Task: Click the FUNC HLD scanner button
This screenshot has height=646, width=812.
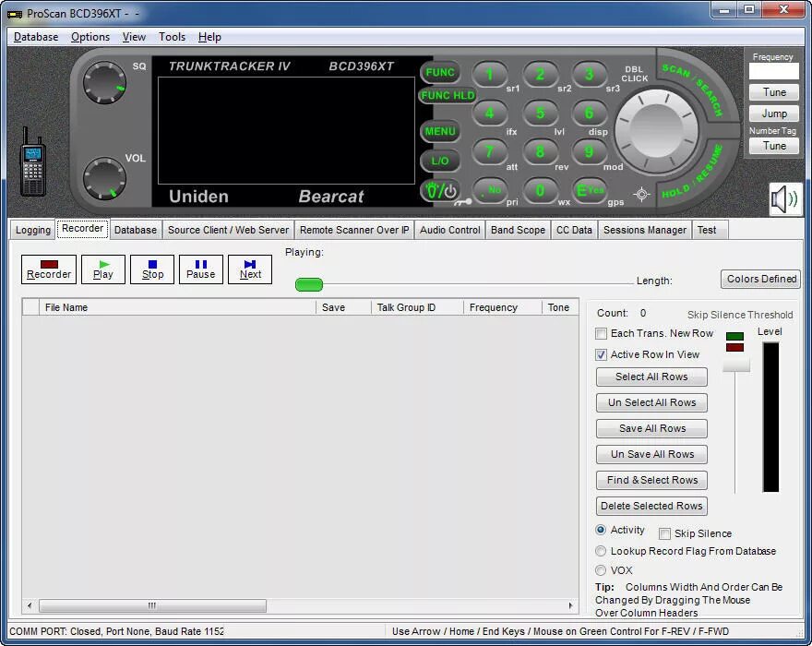Action: tap(448, 95)
